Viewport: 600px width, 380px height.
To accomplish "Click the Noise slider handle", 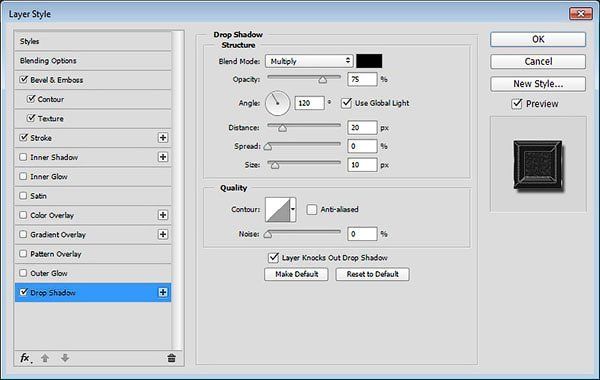I will click(x=268, y=234).
